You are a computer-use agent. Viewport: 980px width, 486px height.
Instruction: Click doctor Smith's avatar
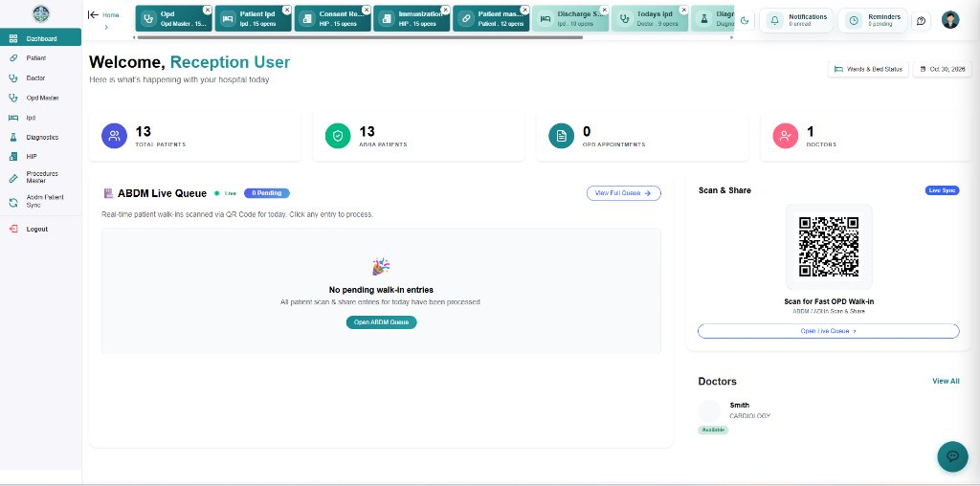tap(709, 410)
